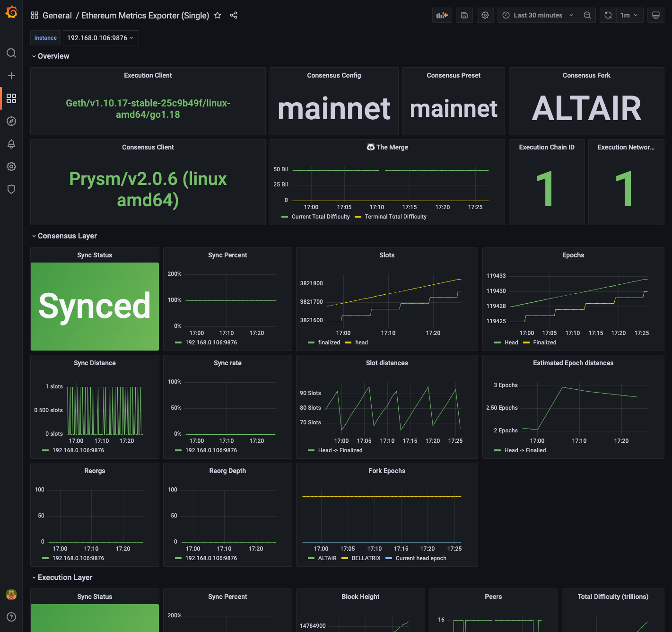The width and height of the screenshot is (672, 632).
Task: Open the Last 30 minutes time picker
Action: pos(538,15)
